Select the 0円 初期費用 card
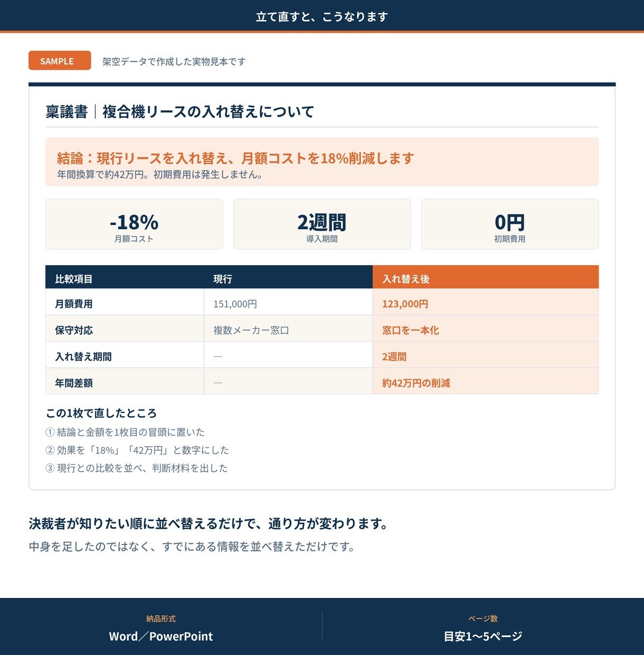 pyautogui.click(x=510, y=224)
